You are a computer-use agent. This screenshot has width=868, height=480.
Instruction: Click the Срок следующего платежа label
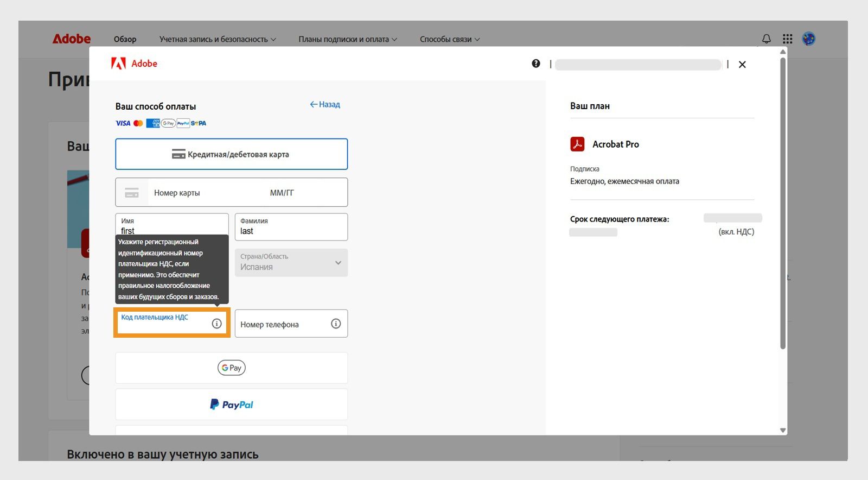coord(620,219)
